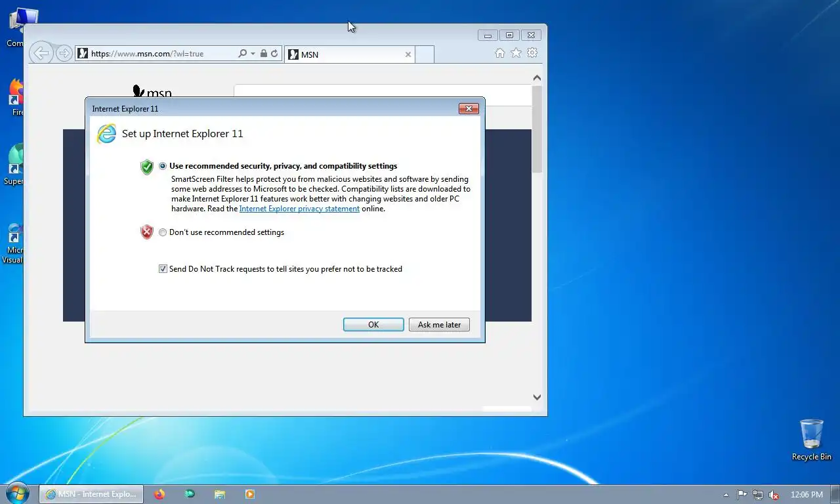Close the Internet Explorer 11 dialog
The image size is (840, 504).
coord(469,109)
